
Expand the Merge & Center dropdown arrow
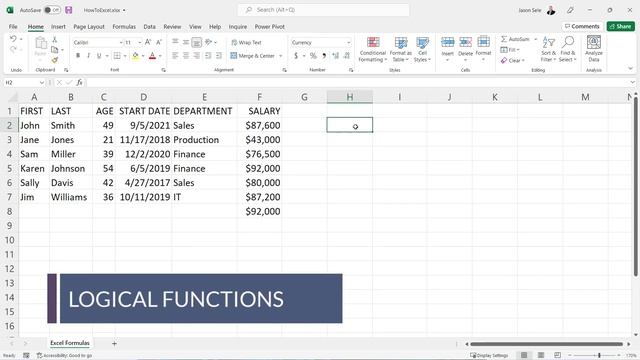pyautogui.click(x=281, y=56)
